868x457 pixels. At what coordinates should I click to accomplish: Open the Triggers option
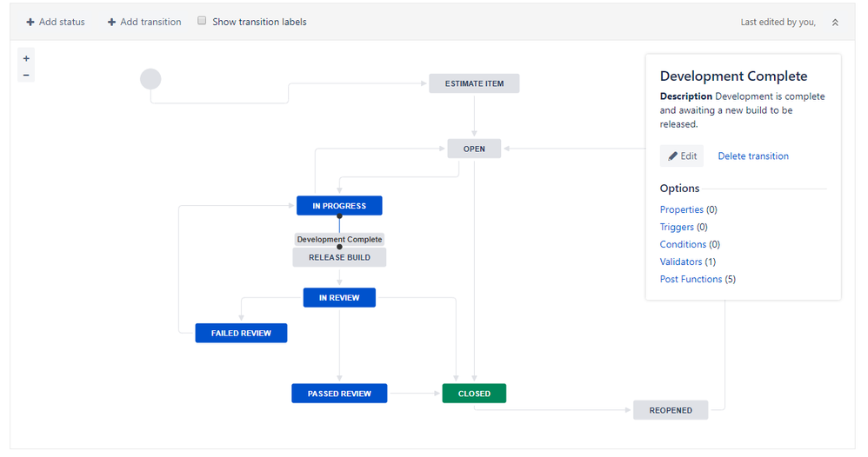[x=677, y=227]
